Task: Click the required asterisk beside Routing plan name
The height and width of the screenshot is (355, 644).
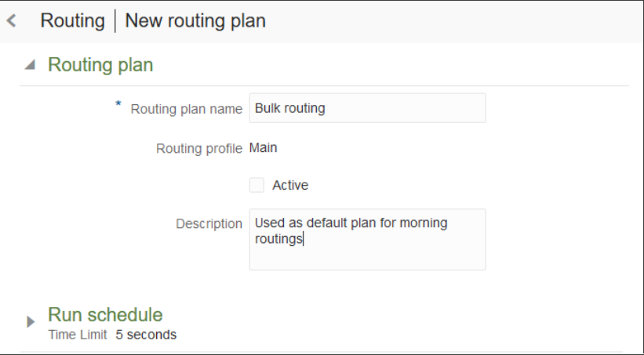Action: [x=118, y=104]
